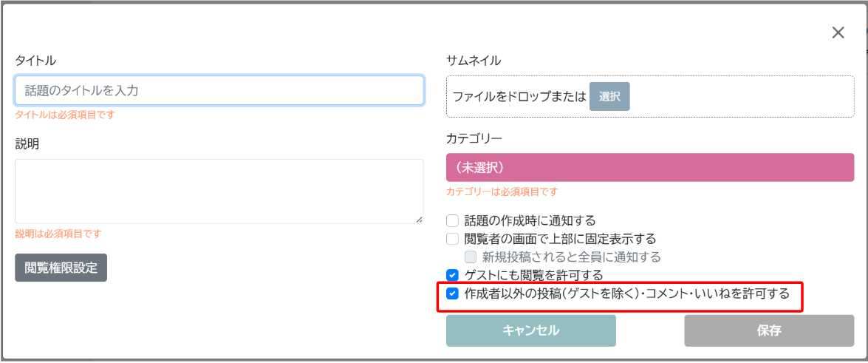868x363 pixels.
Task: Open the カテゴリー (未選択) dropdown
Action: (x=650, y=167)
